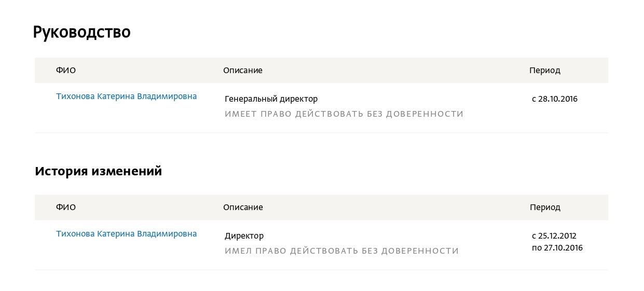Click the start date с 25.12.2012
Screen dimensions: 644x291
(554, 236)
